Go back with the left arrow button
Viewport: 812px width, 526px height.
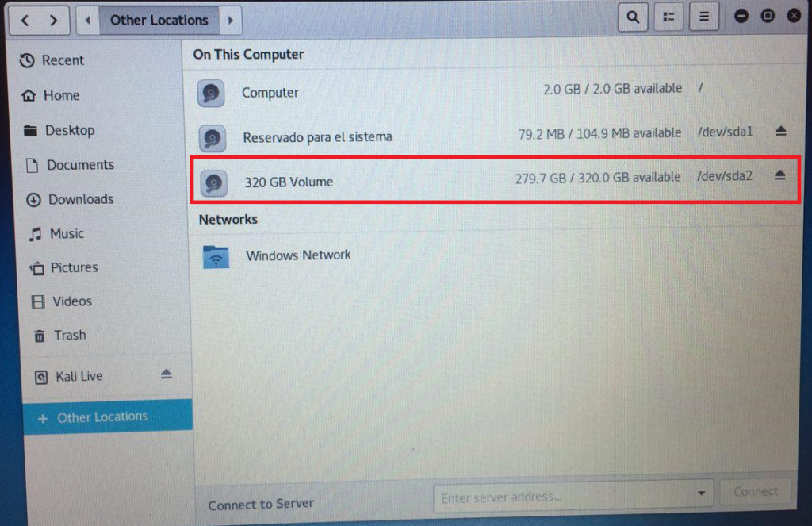25,20
